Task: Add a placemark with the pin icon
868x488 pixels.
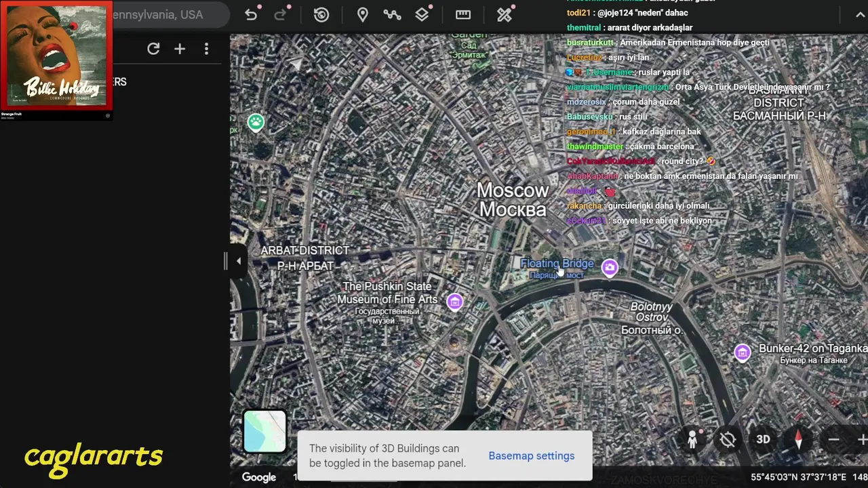Action: coord(363,15)
